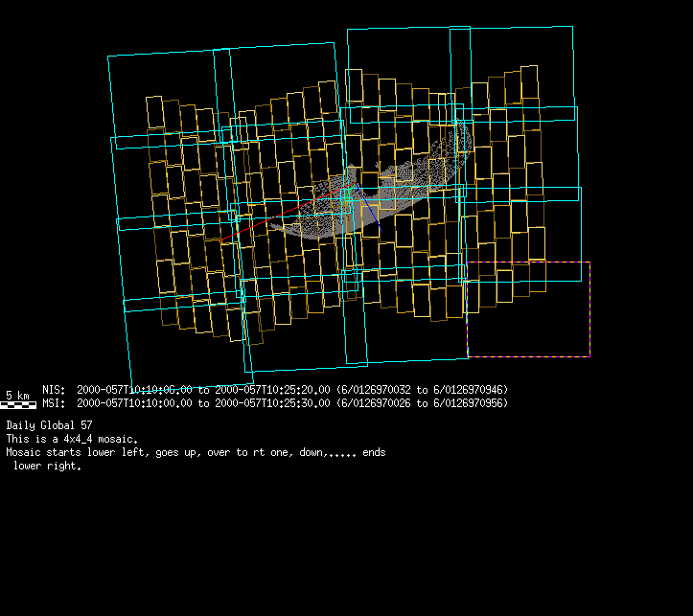Select the "MSI:" instrument label

coord(54,403)
